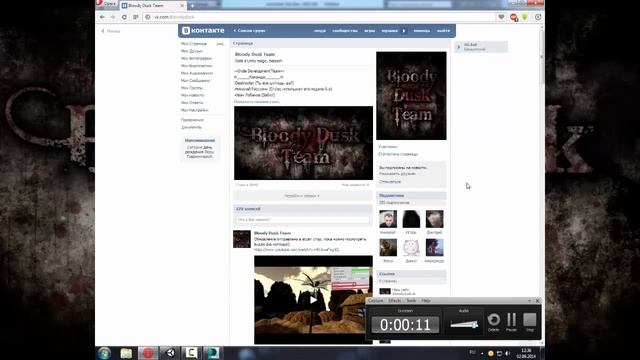Image resolution: width=640 pixels, height=360 pixels.
Task: Open subscriber Александр's avatar
Action: (434, 248)
